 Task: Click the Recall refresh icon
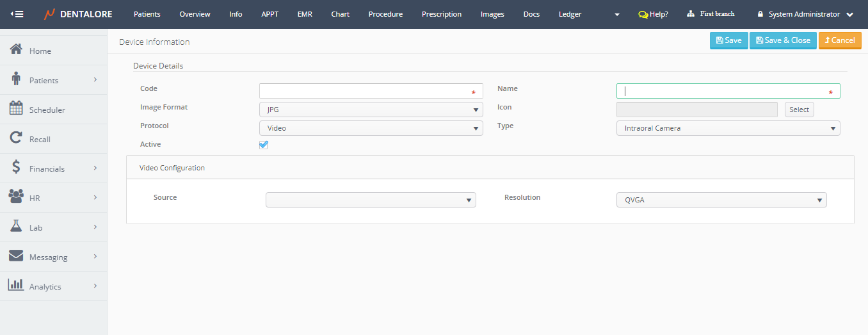click(x=17, y=138)
